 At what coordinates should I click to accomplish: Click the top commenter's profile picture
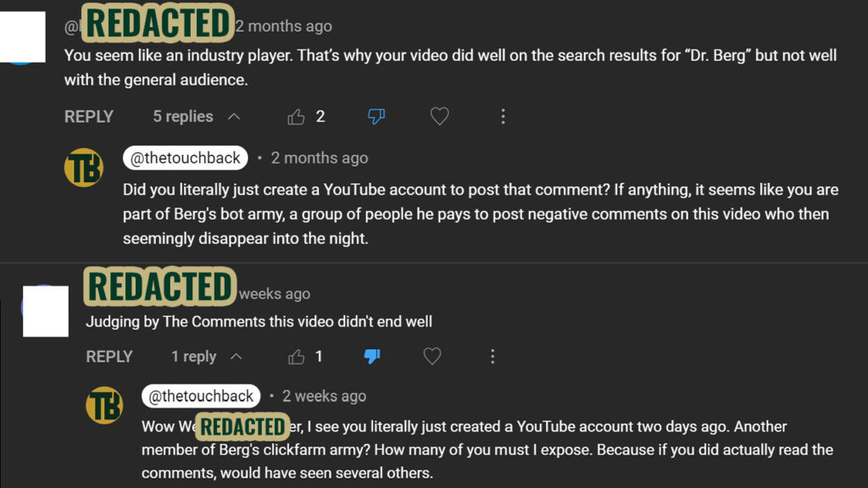[x=23, y=39]
